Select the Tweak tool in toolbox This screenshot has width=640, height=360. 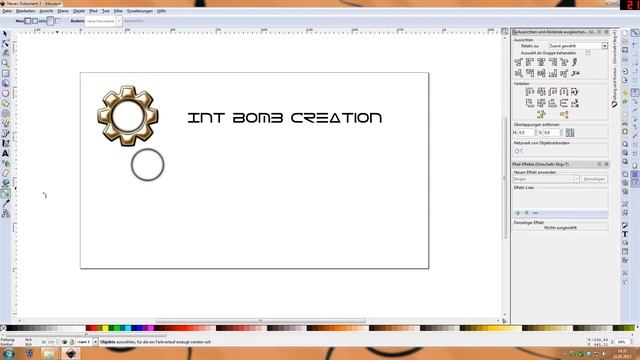coord(5,53)
